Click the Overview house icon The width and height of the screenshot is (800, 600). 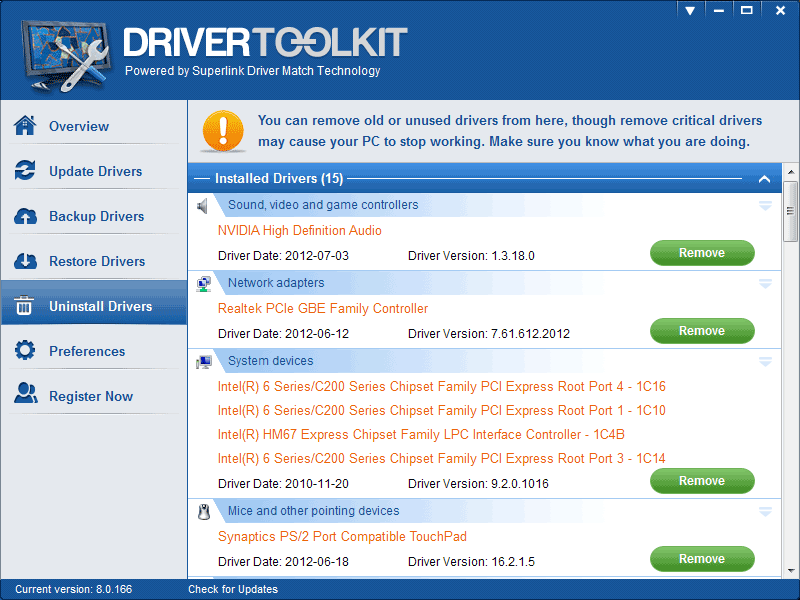25,126
